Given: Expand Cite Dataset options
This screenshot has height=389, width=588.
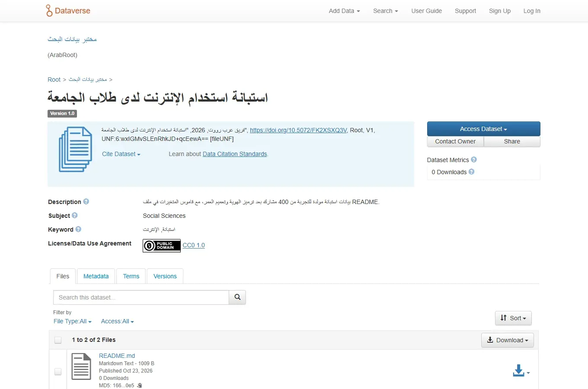Looking at the screenshot, I should [121, 154].
